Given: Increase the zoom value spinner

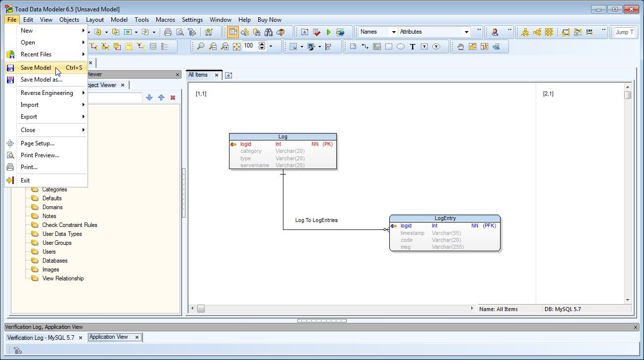Looking at the screenshot, I should (x=262, y=44).
